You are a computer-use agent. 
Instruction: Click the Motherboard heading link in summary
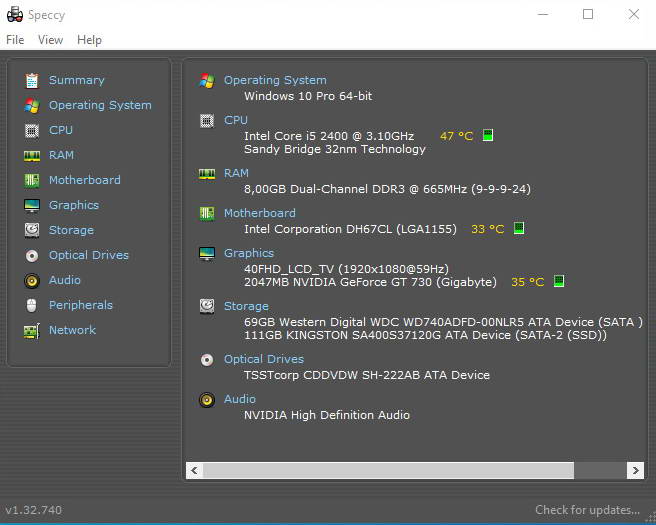click(260, 213)
